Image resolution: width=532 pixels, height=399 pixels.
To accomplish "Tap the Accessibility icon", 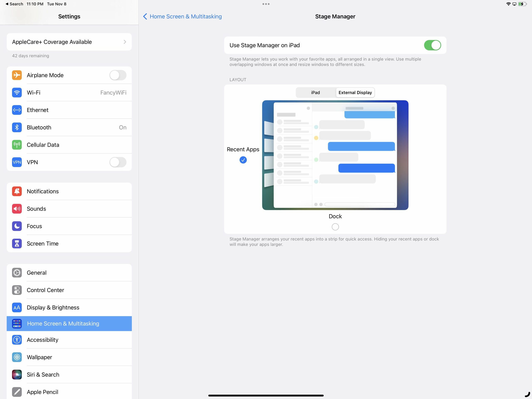I will 17,340.
